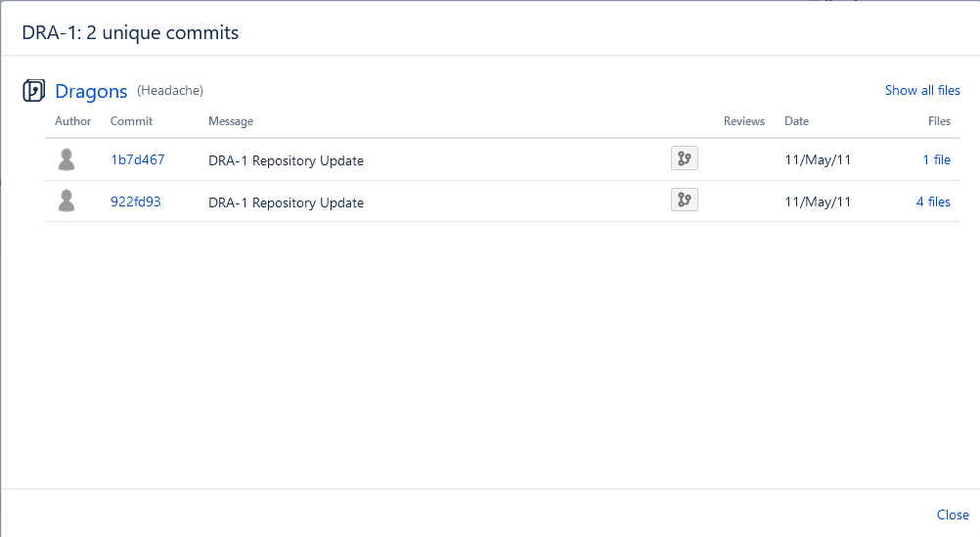This screenshot has width=980, height=537.
Task: Click the branch icon for commit 922fd93
Action: tap(684, 201)
